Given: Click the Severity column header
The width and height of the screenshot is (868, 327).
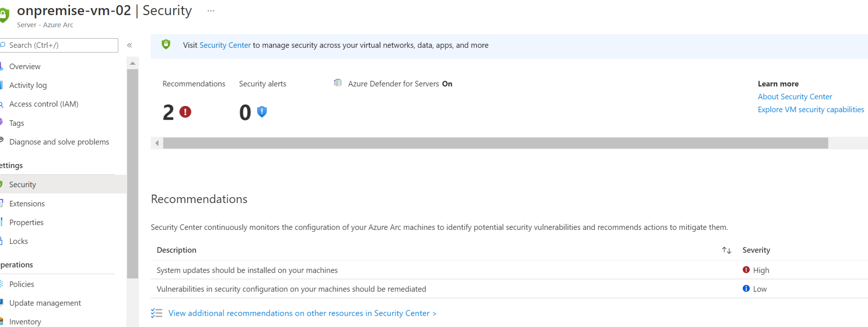Looking at the screenshot, I should (x=756, y=250).
